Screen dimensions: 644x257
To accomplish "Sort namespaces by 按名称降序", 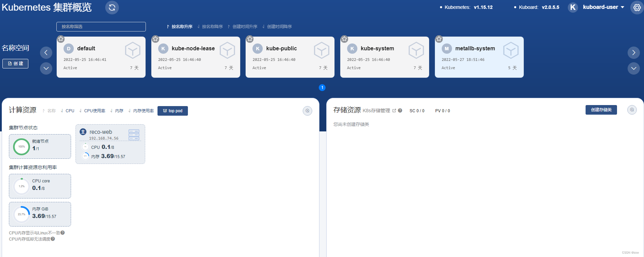I will pos(210,27).
